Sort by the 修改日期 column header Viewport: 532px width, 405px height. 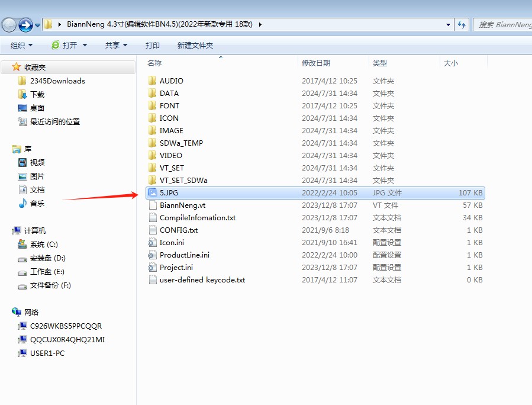pyautogui.click(x=316, y=63)
